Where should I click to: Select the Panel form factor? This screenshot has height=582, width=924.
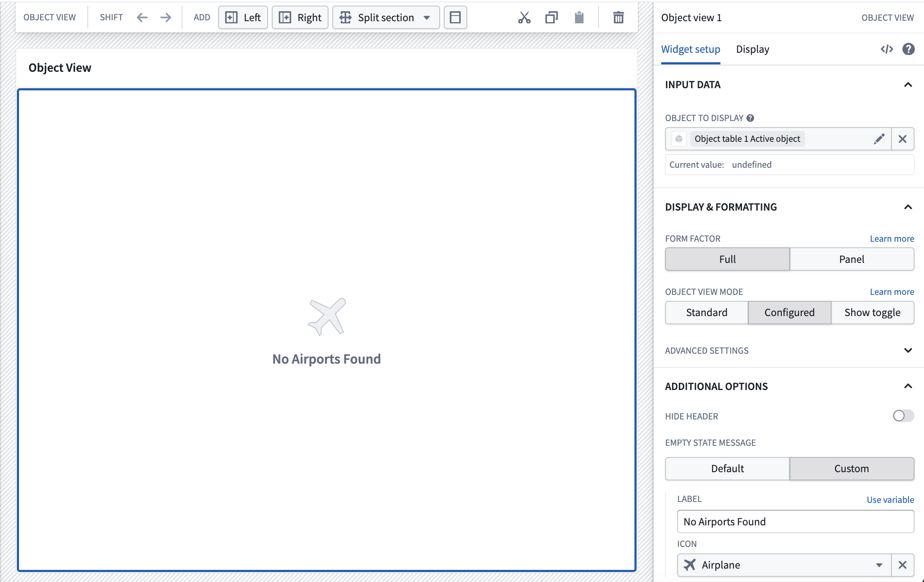[x=851, y=259]
